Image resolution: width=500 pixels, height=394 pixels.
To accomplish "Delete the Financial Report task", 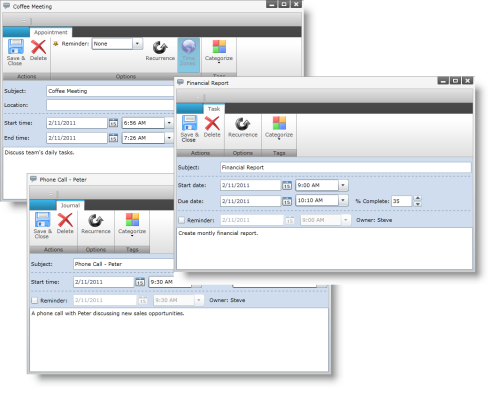I will pos(212,127).
